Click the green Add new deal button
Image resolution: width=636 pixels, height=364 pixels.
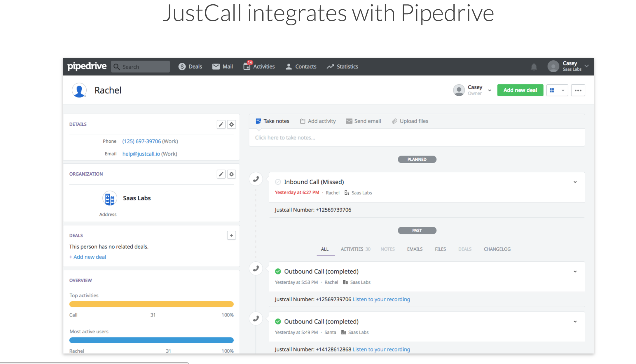[x=520, y=90]
